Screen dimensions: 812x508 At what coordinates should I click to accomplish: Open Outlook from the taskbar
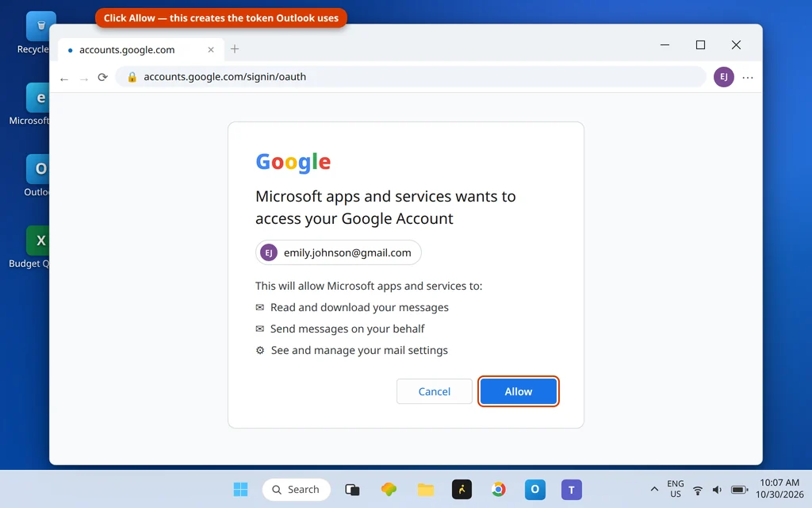click(535, 489)
